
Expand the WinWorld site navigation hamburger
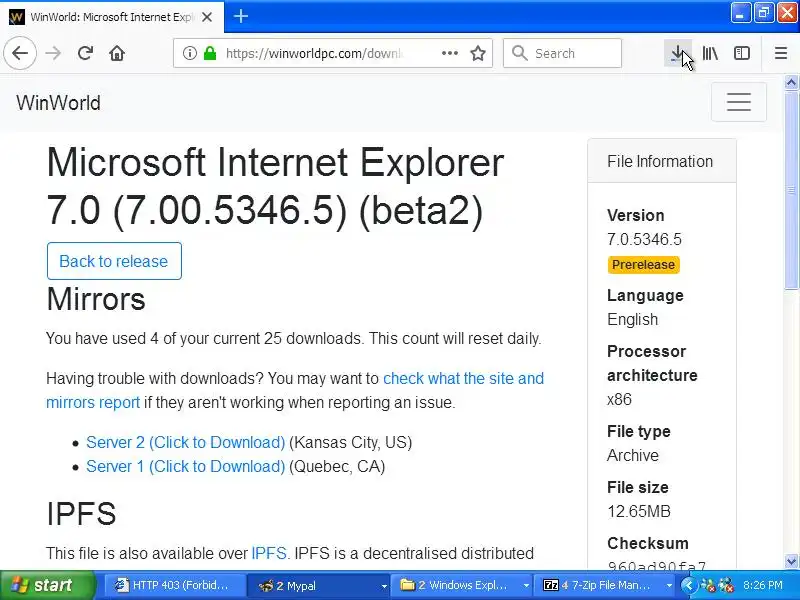pyautogui.click(x=738, y=102)
